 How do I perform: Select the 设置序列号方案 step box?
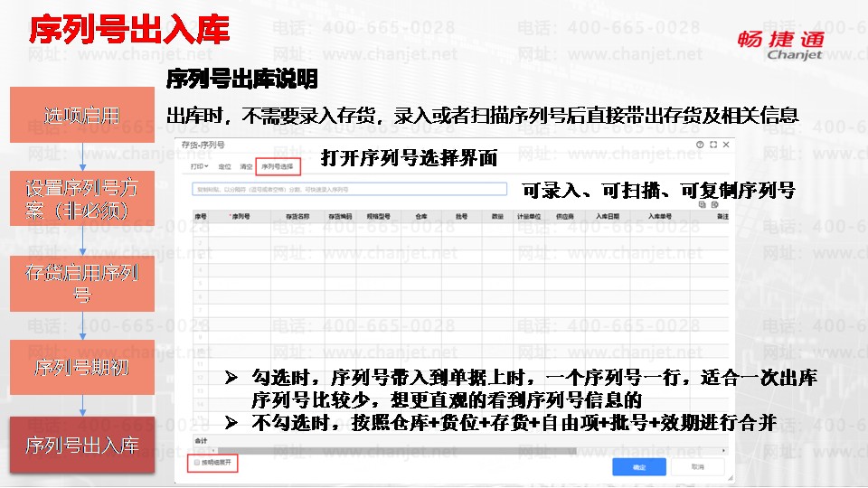[x=82, y=199]
